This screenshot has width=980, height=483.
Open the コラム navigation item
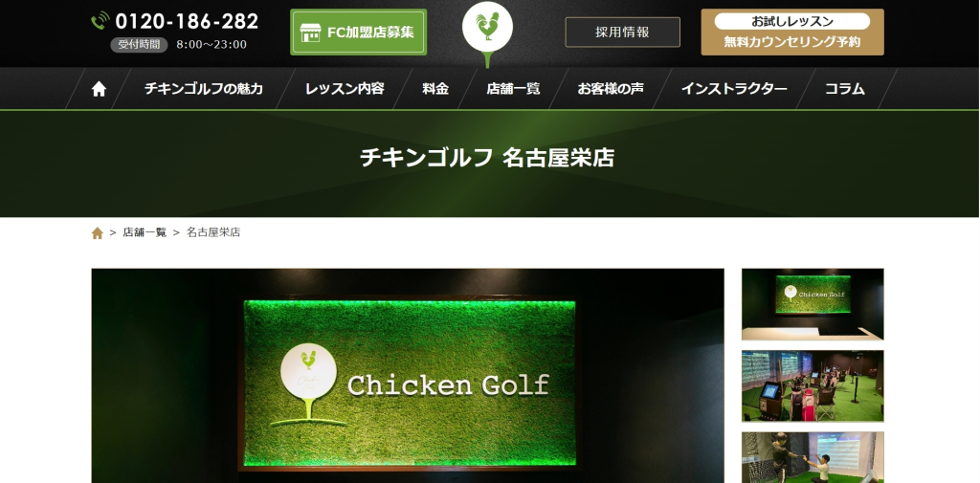844,89
